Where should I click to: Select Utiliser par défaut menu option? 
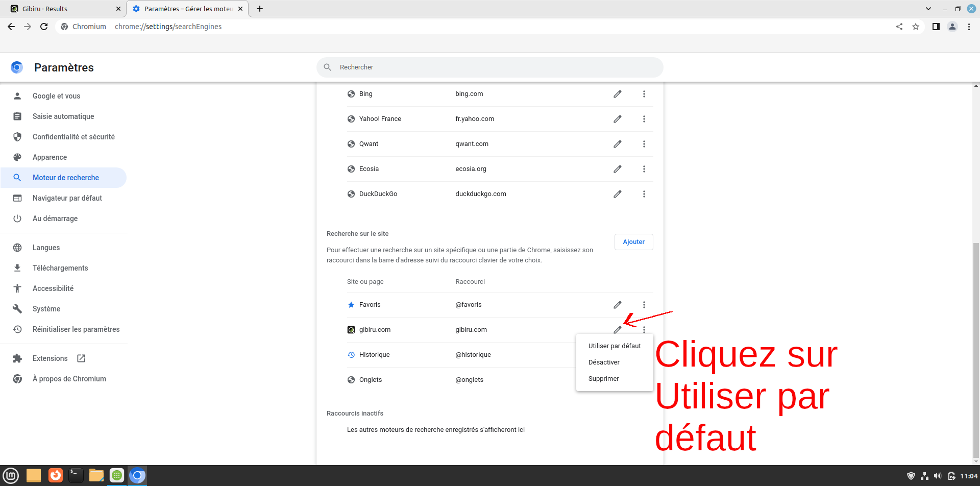tap(614, 346)
